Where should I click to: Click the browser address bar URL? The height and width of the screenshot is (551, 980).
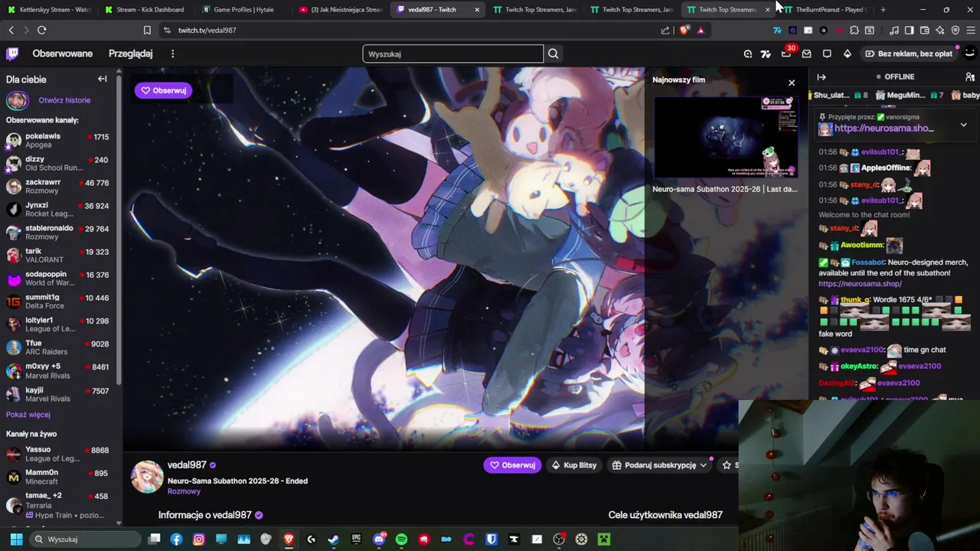pos(207,30)
